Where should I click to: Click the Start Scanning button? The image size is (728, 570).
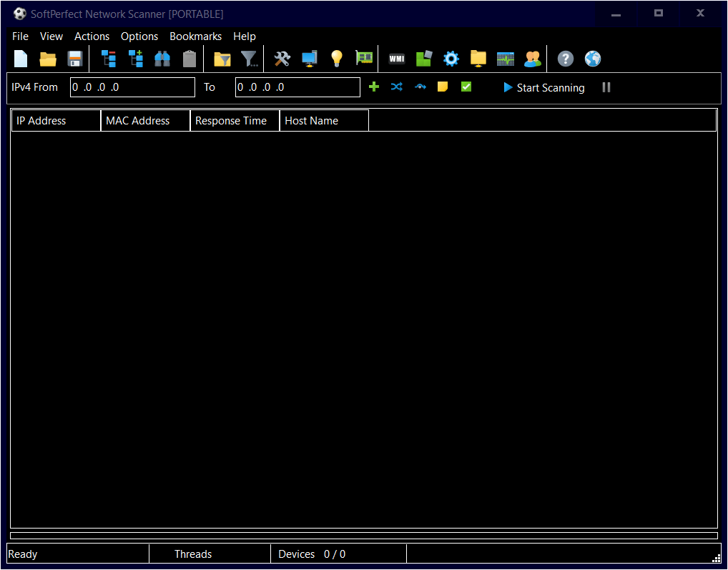point(544,88)
